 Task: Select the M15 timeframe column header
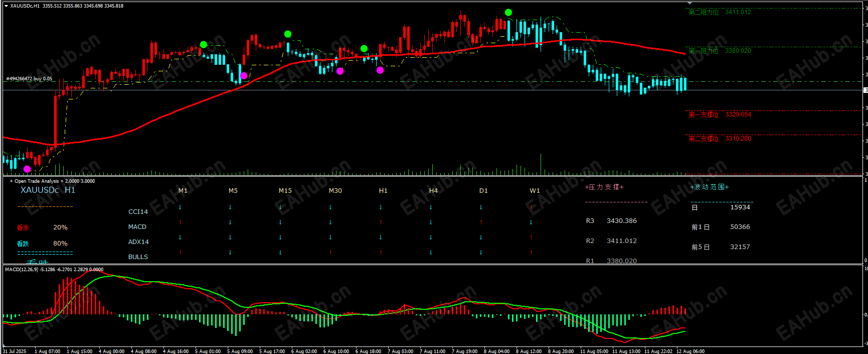[x=285, y=191]
